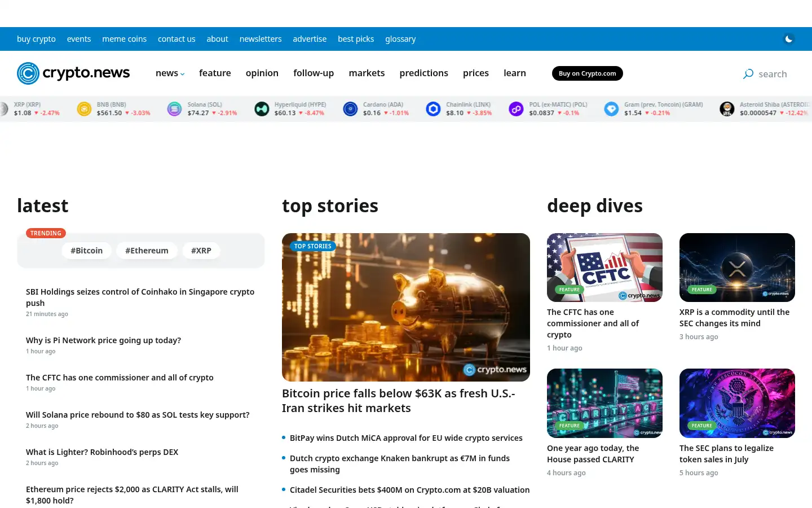This screenshot has width=812, height=508.
Task: Select the #Bitcoin trending tag
Action: pos(86,251)
